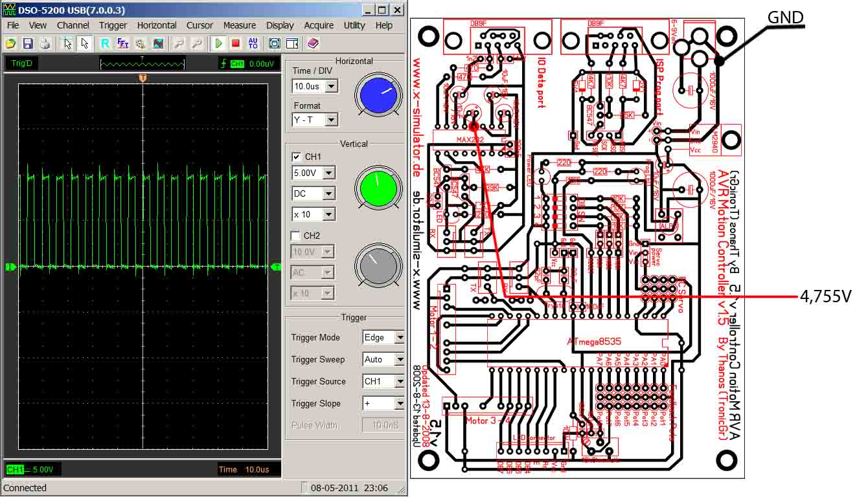This screenshot has height=497, width=868.
Task: Click the 4,755V measurement label
Action: point(825,296)
